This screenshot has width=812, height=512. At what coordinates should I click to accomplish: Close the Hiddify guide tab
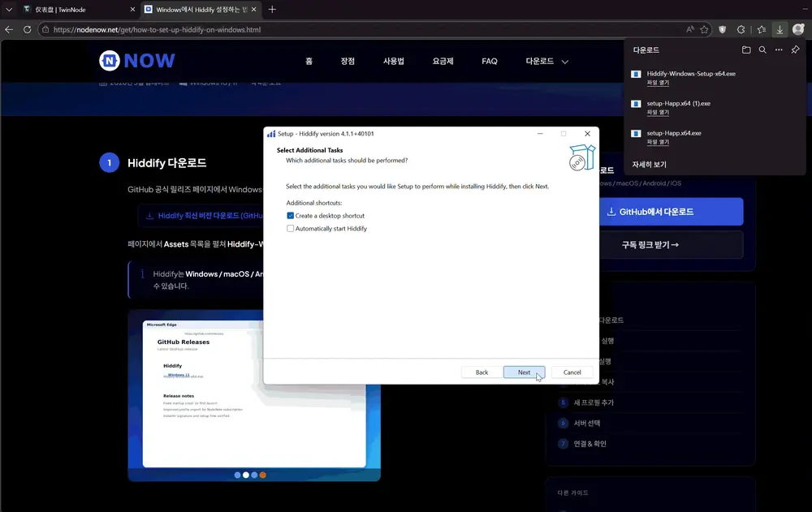click(x=253, y=9)
